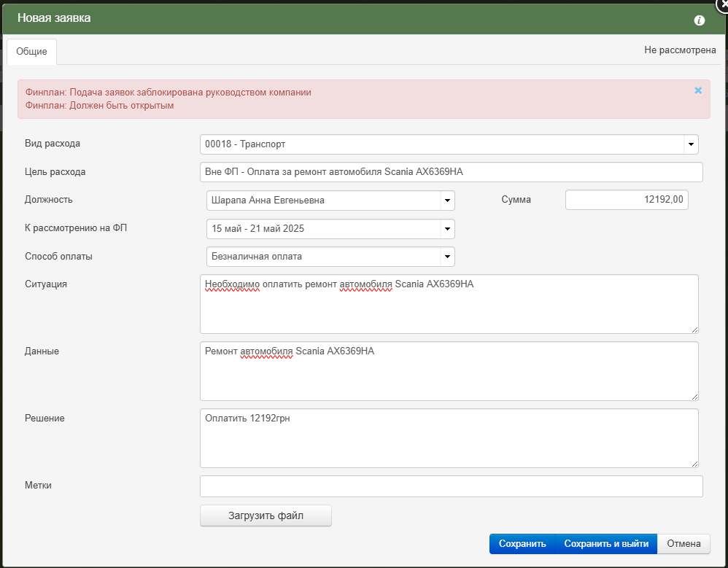
Task: Cancel with the Отмена button
Action: (x=684, y=543)
